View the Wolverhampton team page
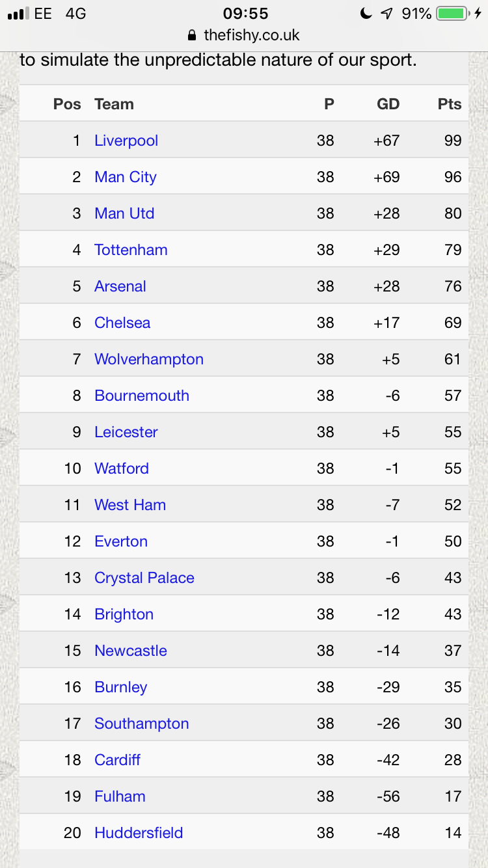The width and height of the screenshot is (488, 868). tap(149, 359)
